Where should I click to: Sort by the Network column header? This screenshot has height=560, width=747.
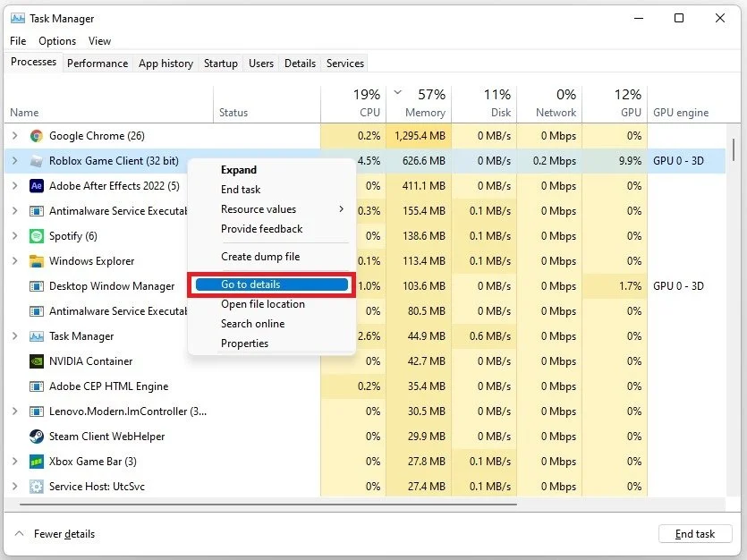(549, 104)
